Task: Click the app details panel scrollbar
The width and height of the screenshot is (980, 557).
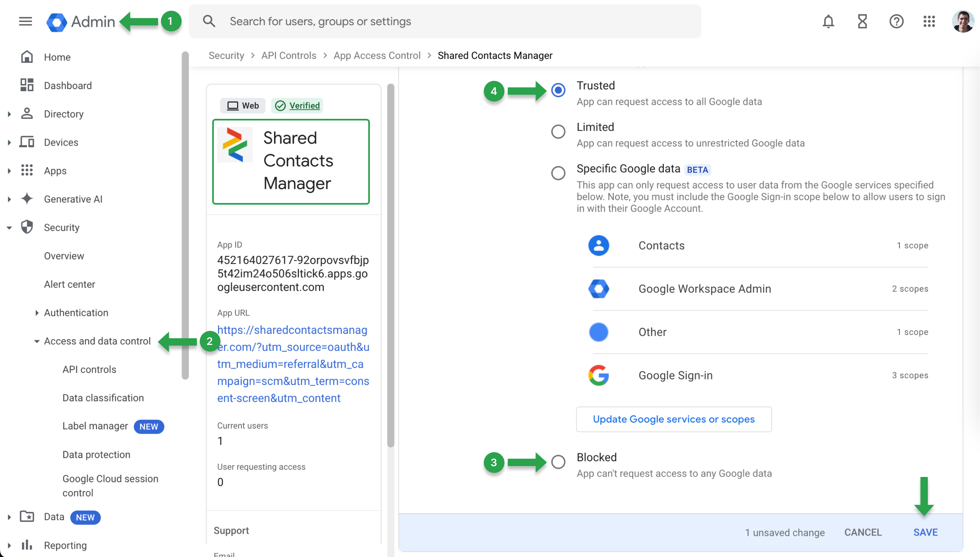Action: coord(391,265)
